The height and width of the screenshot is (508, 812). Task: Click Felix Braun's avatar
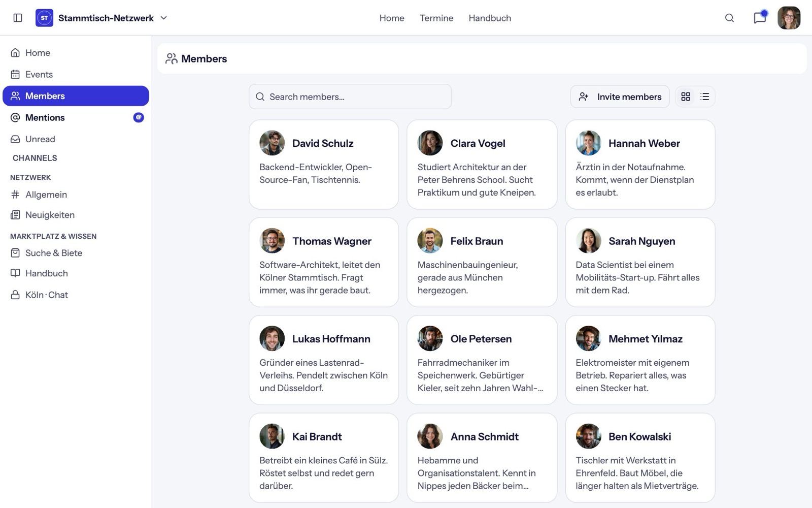430,241
